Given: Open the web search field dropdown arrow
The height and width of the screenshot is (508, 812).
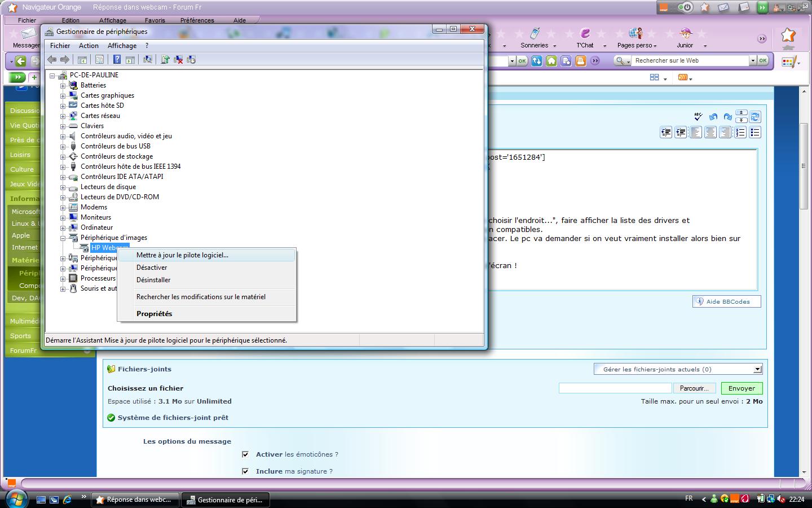Looking at the screenshot, I should tap(752, 61).
